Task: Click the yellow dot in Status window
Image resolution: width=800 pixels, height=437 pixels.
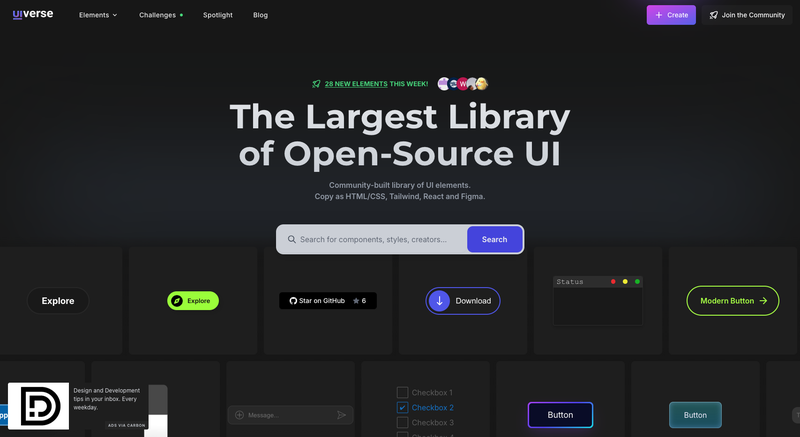Action: click(625, 281)
